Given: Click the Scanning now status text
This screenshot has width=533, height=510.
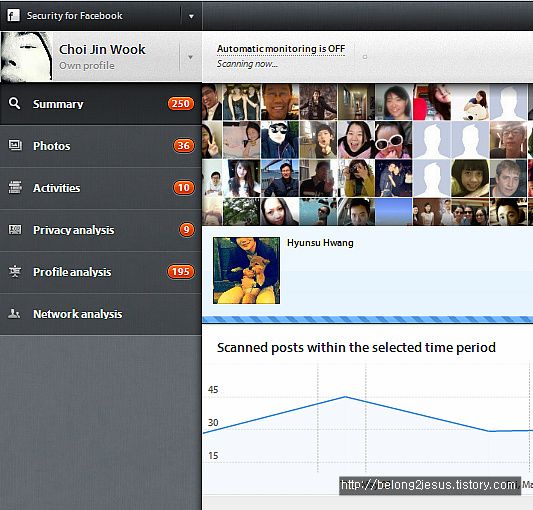Looking at the screenshot, I should pyautogui.click(x=247, y=64).
